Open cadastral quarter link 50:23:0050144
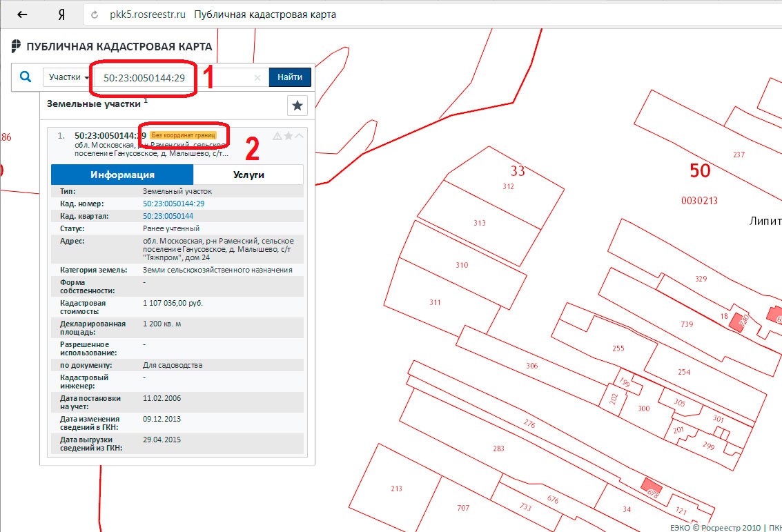The width and height of the screenshot is (782, 532). coord(168,216)
